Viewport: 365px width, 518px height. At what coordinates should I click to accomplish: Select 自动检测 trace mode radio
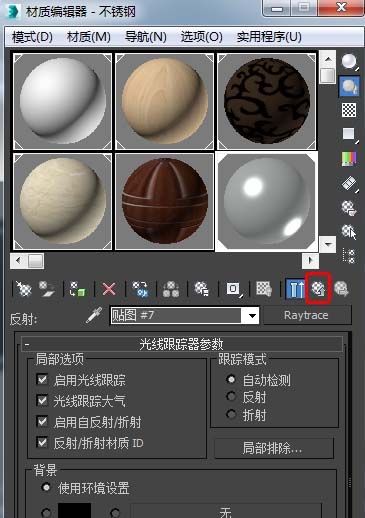coord(231,379)
